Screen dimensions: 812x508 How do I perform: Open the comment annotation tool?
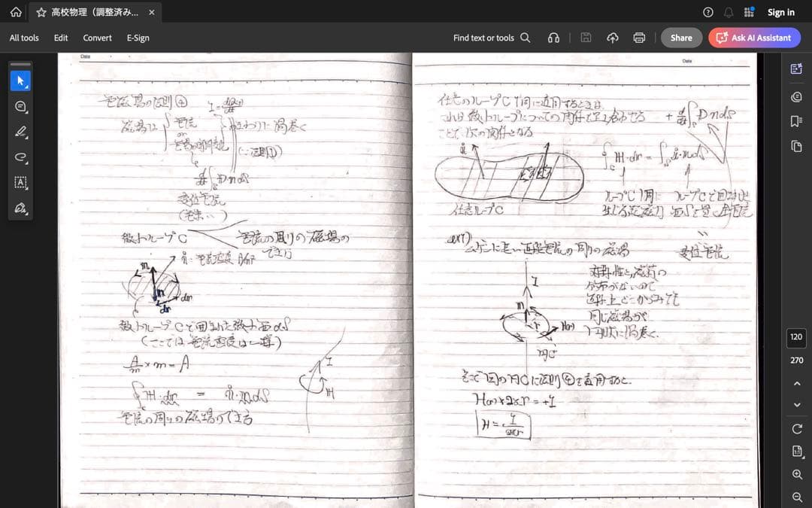coord(21,107)
